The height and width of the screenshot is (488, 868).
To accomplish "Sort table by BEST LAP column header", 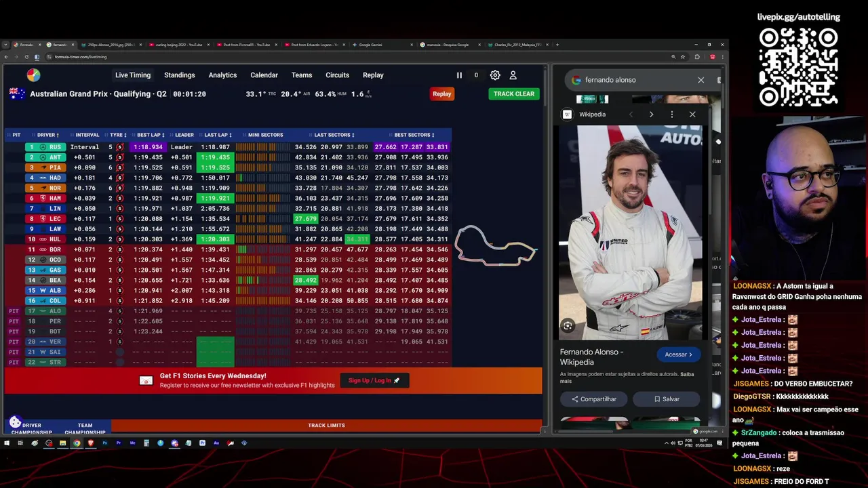I will [x=151, y=135].
